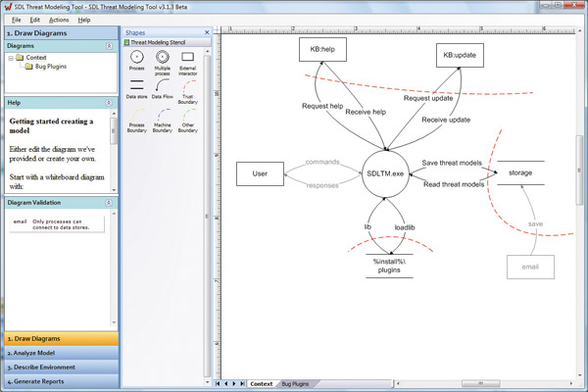Select the Trust Boundary shape

(188, 92)
